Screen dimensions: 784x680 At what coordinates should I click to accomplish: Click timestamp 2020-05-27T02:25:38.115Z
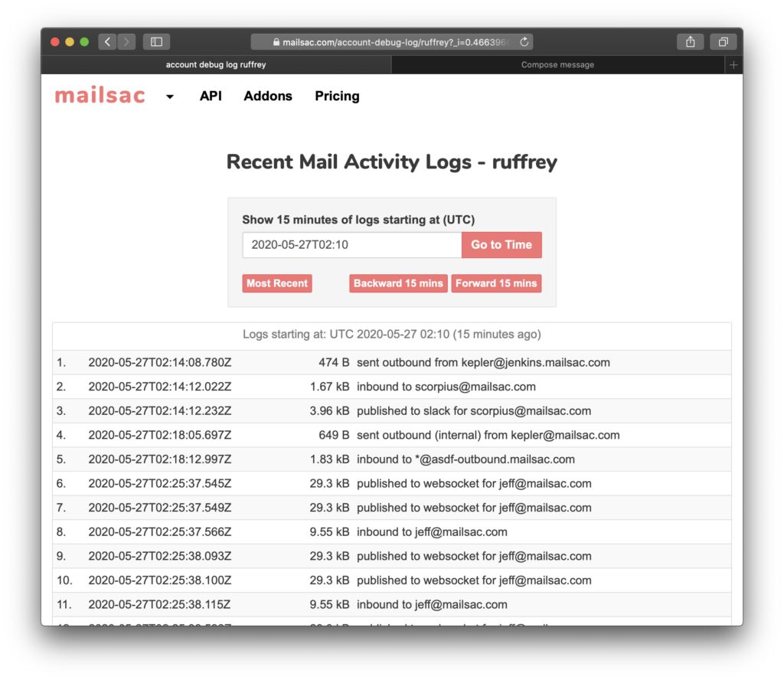click(x=159, y=604)
